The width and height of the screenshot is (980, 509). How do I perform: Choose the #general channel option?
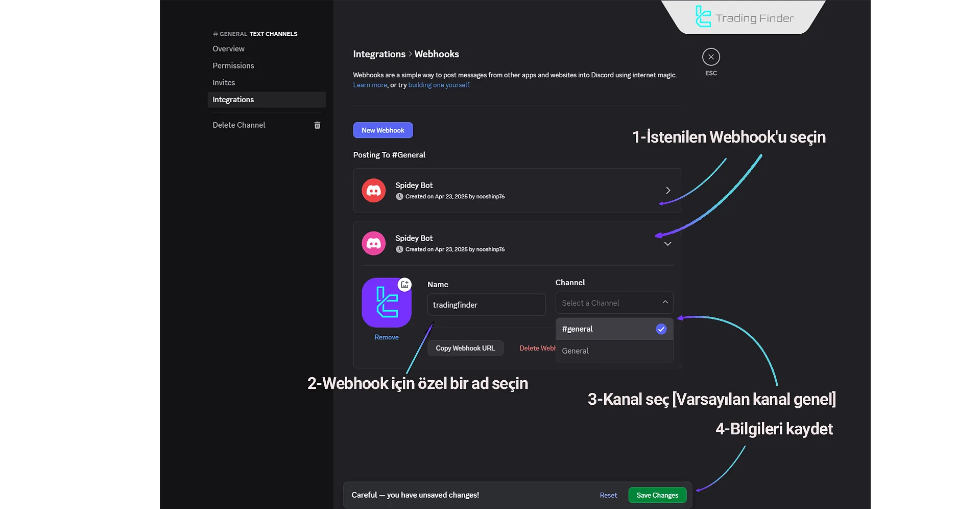point(614,329)
